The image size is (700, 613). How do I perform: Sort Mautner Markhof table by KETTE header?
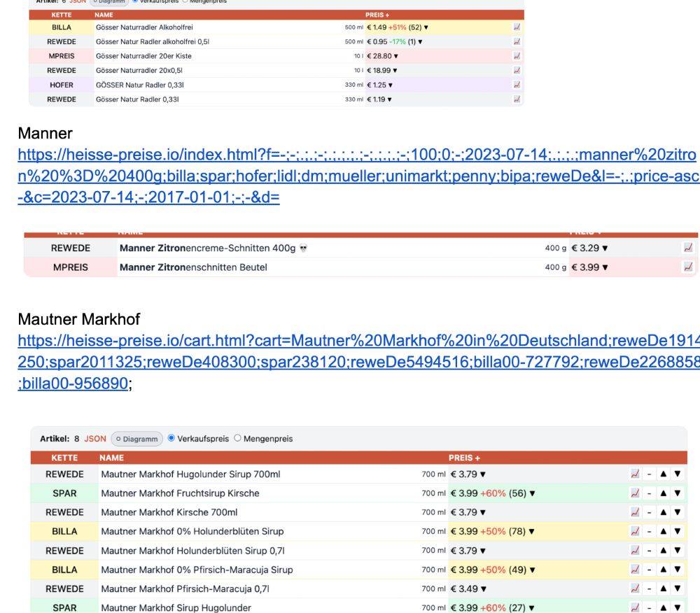click(64, 458)
